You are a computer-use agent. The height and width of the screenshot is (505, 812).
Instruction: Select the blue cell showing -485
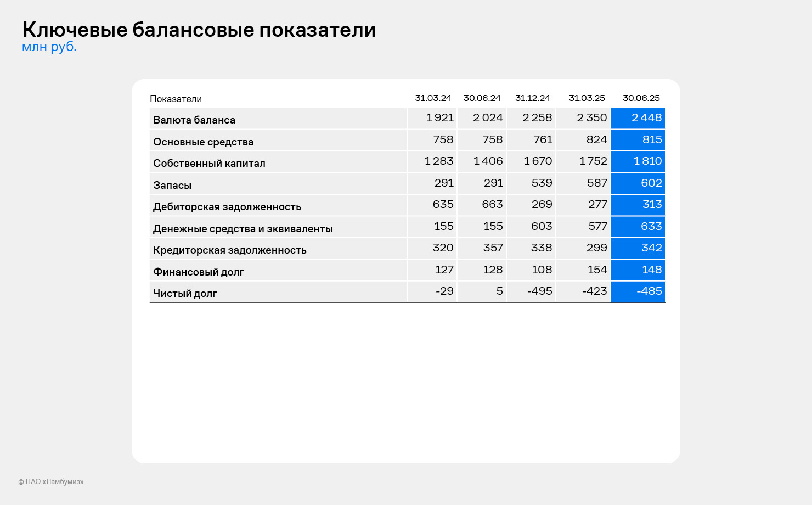point(639,291)
